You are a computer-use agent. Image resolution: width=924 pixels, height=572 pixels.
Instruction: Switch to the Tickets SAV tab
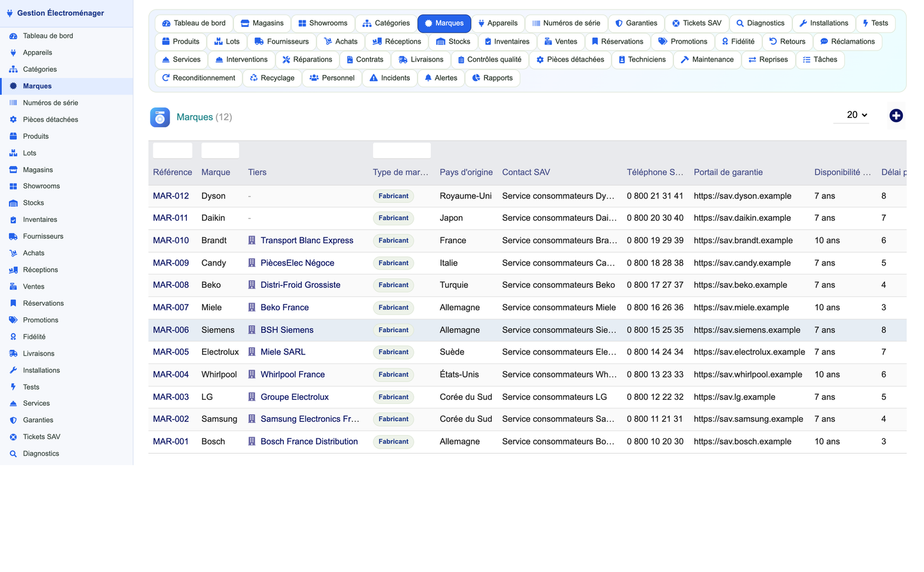tap(696, 23)
